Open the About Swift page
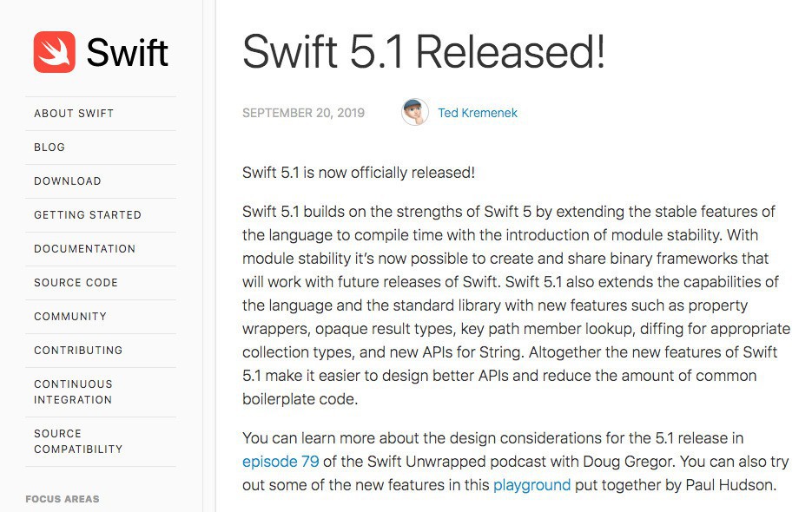The width and height of the screenshot is (812, 512). 74,114
